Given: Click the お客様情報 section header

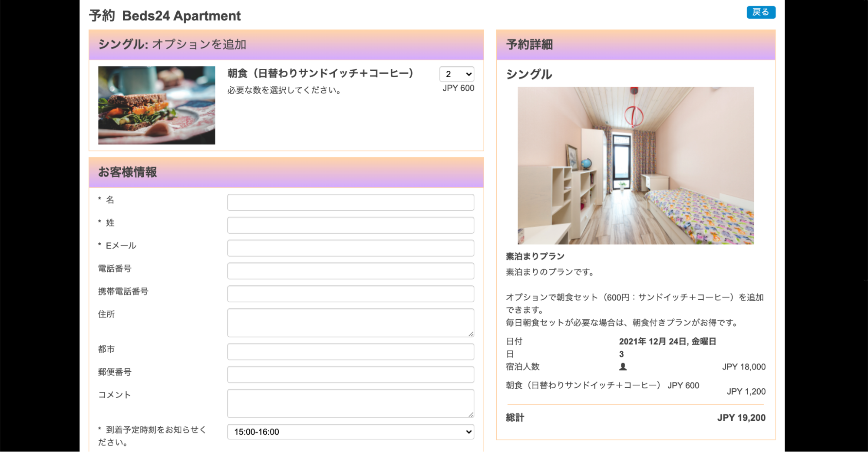Looking at the screenshot, I should tap(286, 172).
